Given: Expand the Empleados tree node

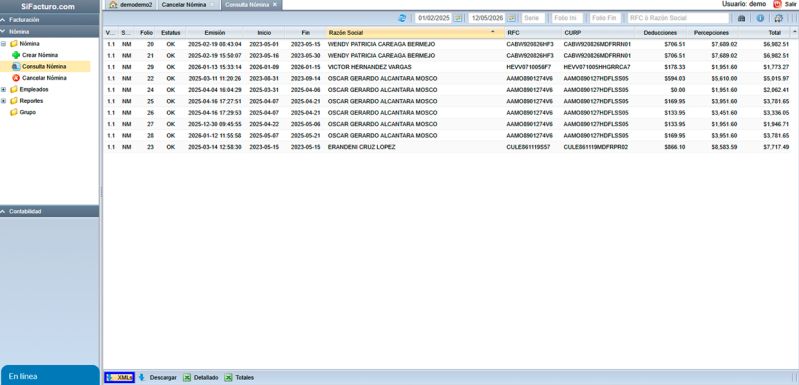Looking at the screenshot, I should (x=4, y=89).
